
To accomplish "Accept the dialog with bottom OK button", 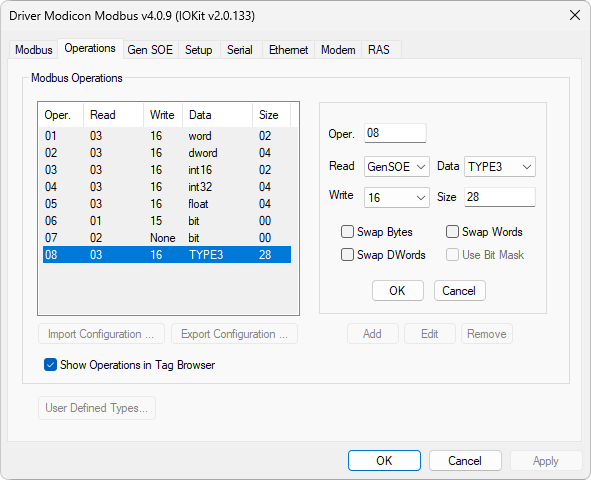I will tap(384, 460).
